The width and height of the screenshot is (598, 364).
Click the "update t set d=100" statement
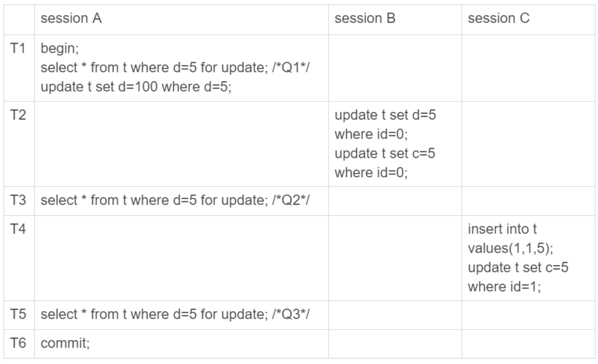tap(136, 87)
